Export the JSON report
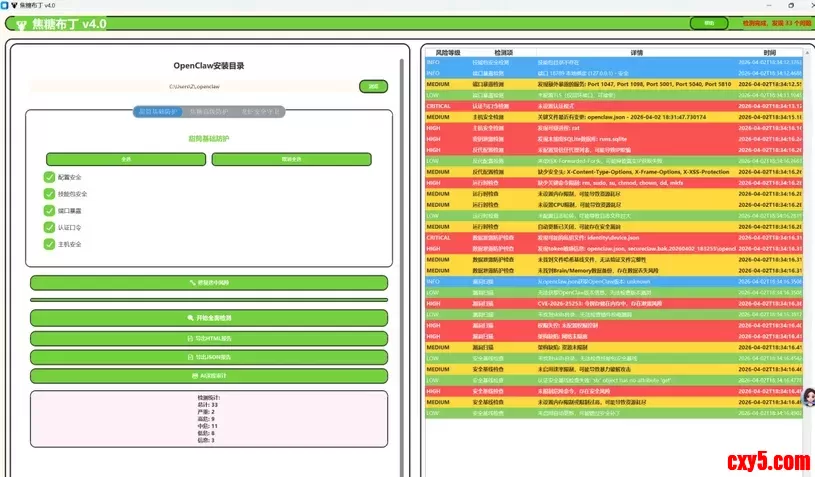815x477 pixels. (x=209, y=357)
